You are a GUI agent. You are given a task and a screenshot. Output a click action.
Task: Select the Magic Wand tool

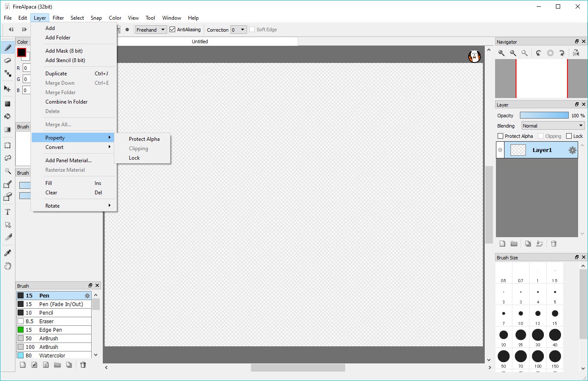pos(7,171)
